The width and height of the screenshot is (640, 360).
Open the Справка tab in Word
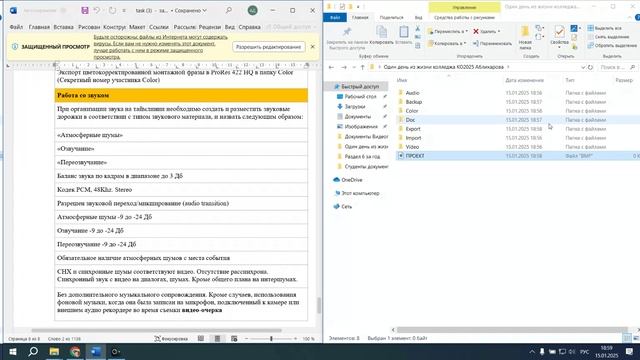[249, 27]
